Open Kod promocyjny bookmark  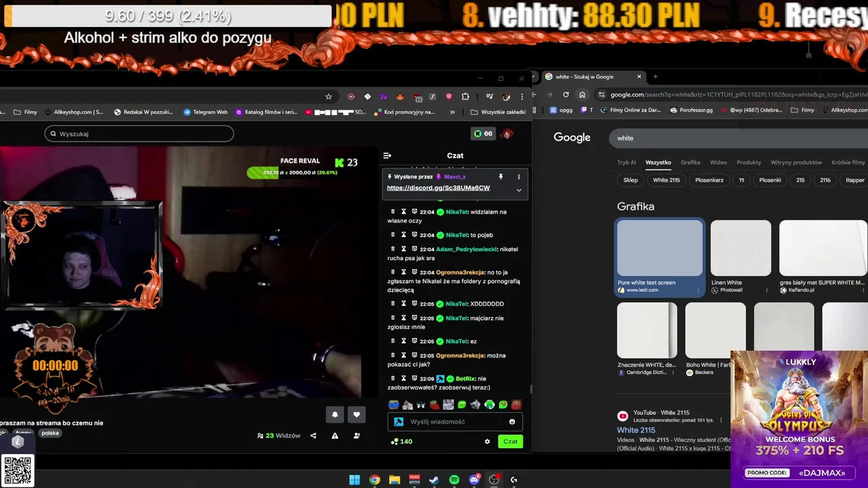coord(404,112)
